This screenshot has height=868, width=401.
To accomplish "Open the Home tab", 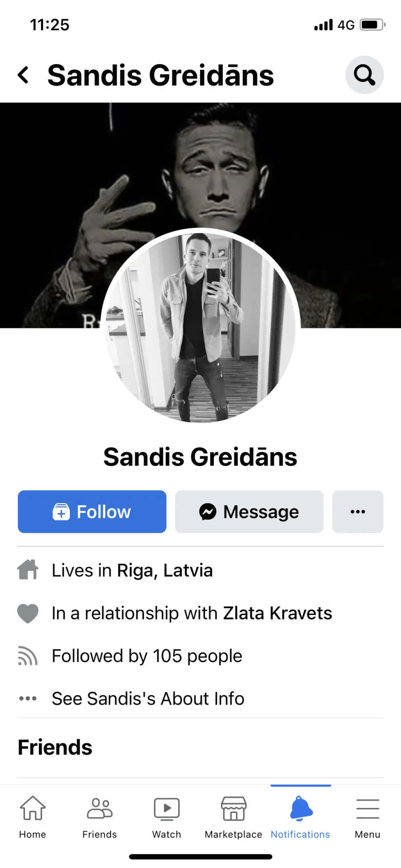I will click(x=33, y=817).
